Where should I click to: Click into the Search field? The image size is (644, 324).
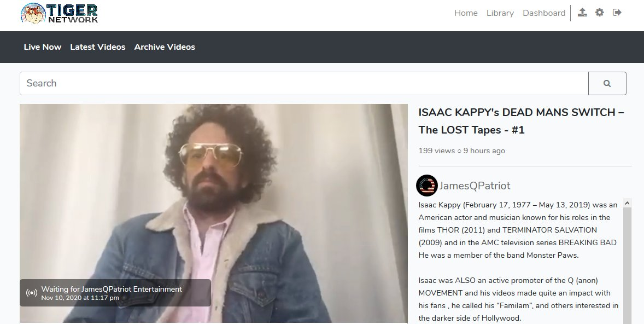click(304, 84)
